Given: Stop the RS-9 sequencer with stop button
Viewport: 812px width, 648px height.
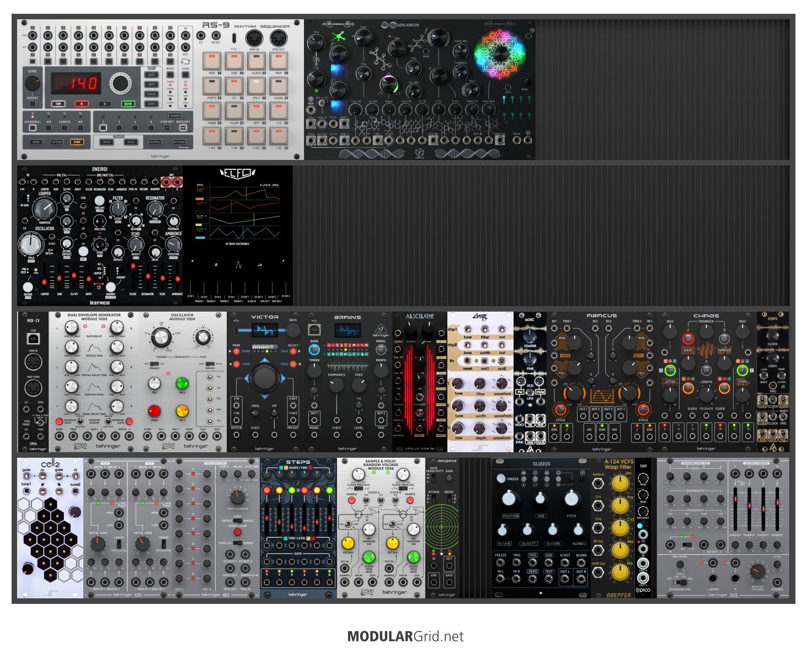Looking at the screenshot, I should (x=105, y=103).
